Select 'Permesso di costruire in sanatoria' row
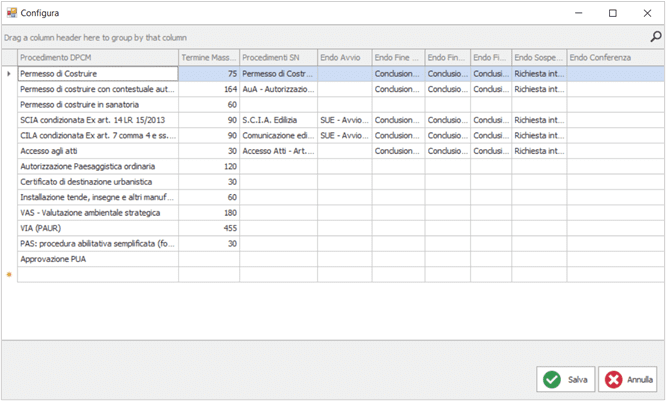Image resolution: width=666 pixels, height=401 pixels. [x=98, y=104]
